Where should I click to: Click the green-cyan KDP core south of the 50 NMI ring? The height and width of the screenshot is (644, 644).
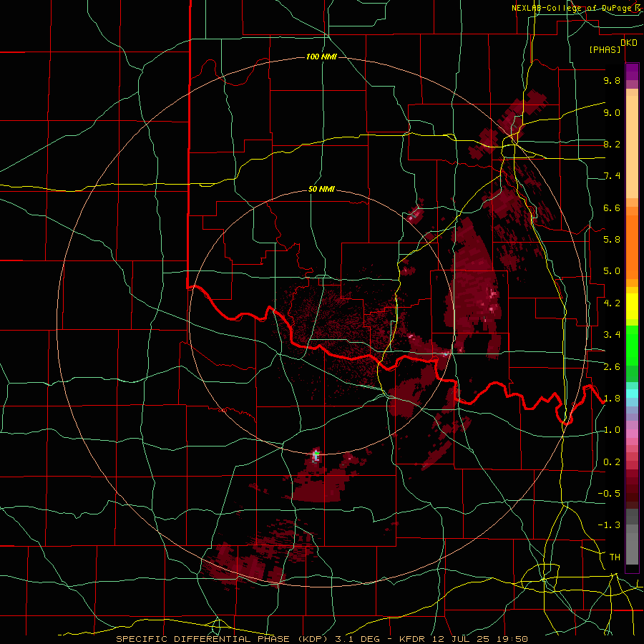(316, 455)
